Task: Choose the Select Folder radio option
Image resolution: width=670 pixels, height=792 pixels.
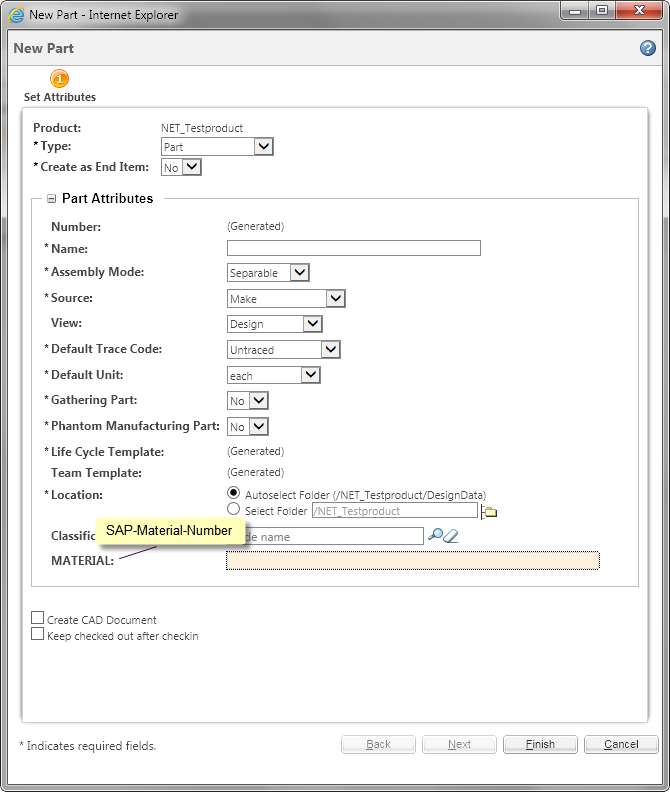Action: [233, 509]
